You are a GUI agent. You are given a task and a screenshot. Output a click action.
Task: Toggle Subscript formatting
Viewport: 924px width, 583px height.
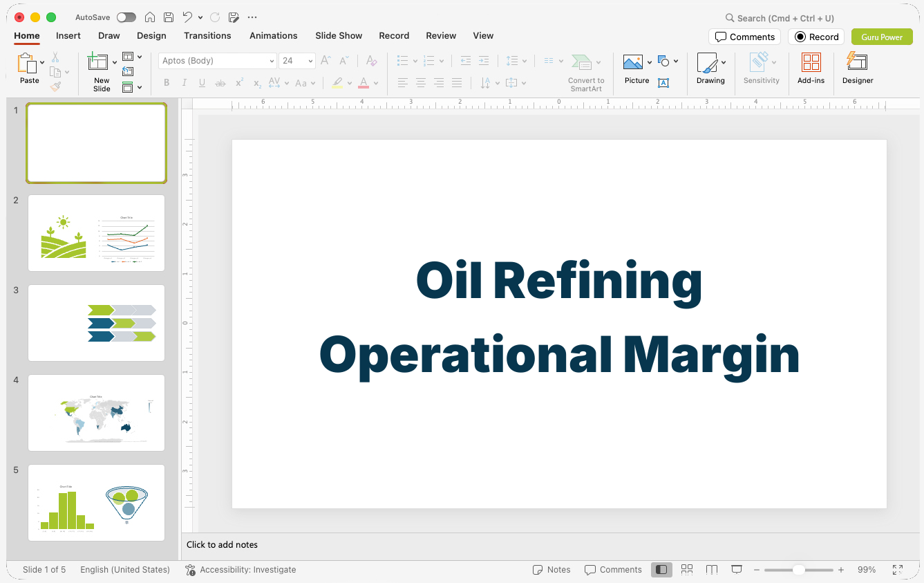click(x=257, y=83)
